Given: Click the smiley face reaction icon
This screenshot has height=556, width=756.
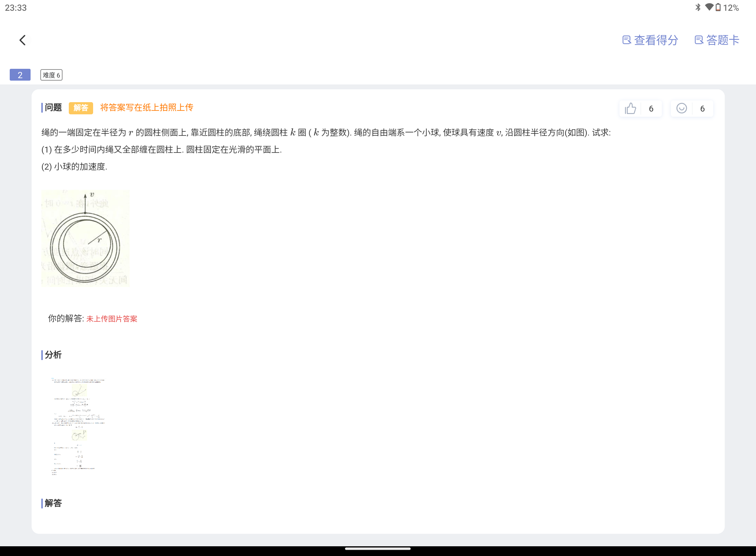Looking at the screenshot, I should pos(681,108).
